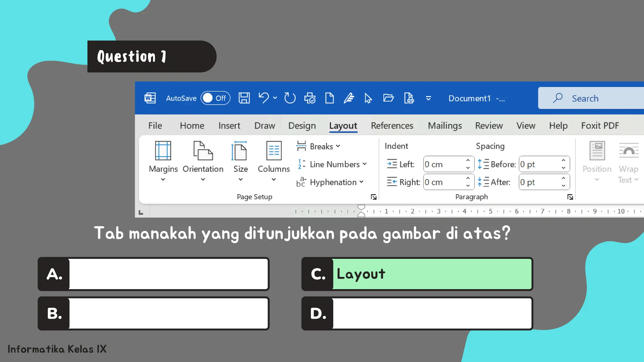Click the Spacing Before value field
The width and height of the screenshot is (644, 362).
(x=539, y=164)
